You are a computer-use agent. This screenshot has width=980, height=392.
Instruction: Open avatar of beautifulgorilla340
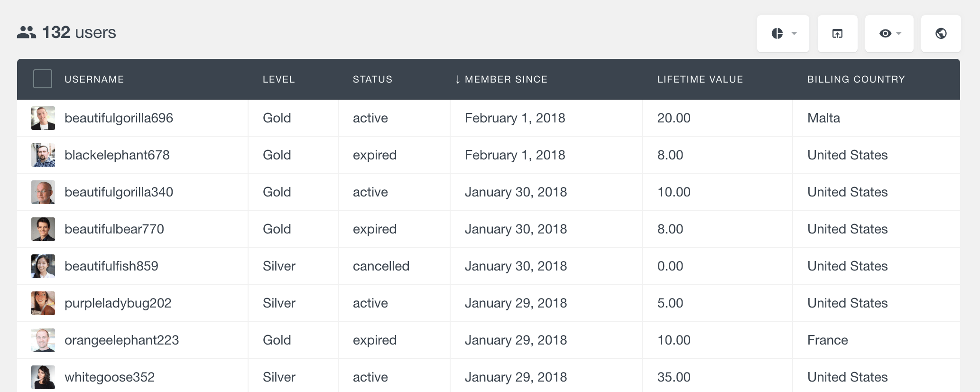coord(43,192)
